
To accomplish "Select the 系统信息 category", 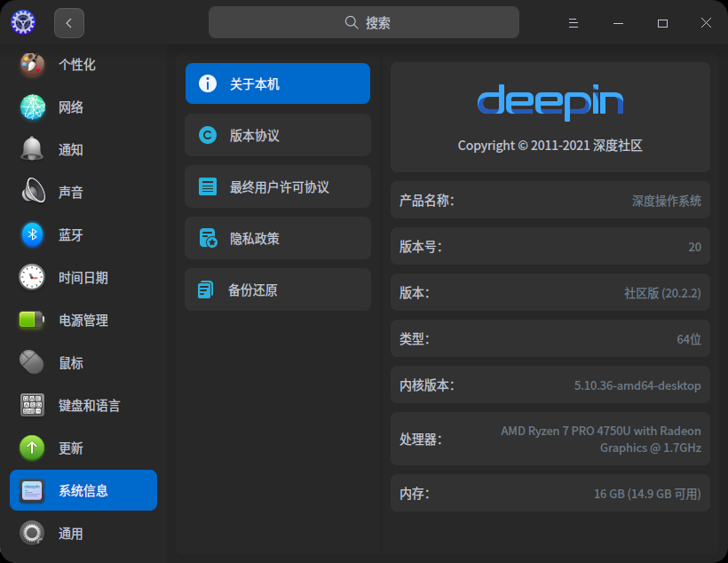I will (x=83, y=490).
